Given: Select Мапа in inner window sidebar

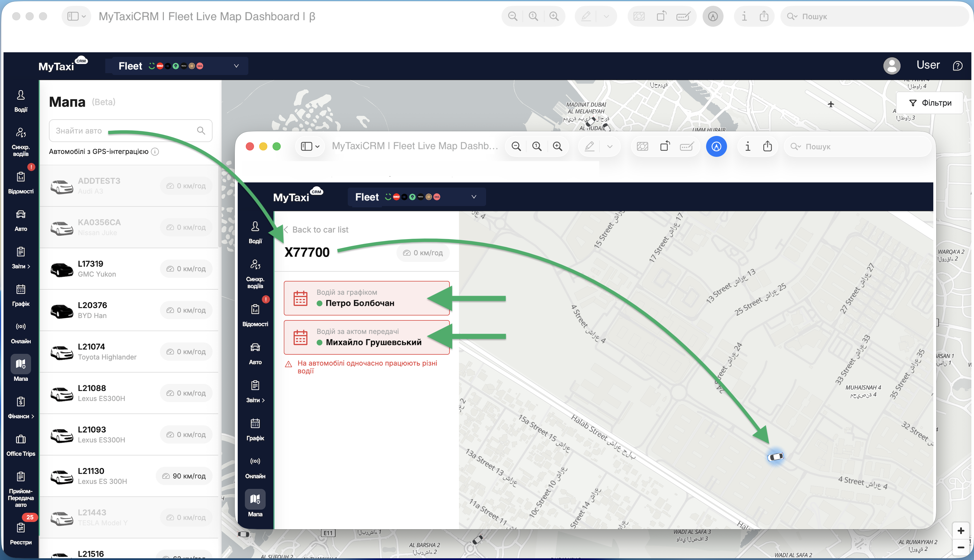Looking at the screenshot, I should pyautogui.click(x=255, y=503).
